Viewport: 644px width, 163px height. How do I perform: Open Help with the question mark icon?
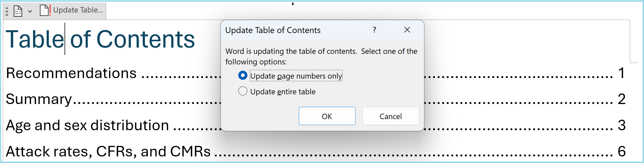coord(374,30)
